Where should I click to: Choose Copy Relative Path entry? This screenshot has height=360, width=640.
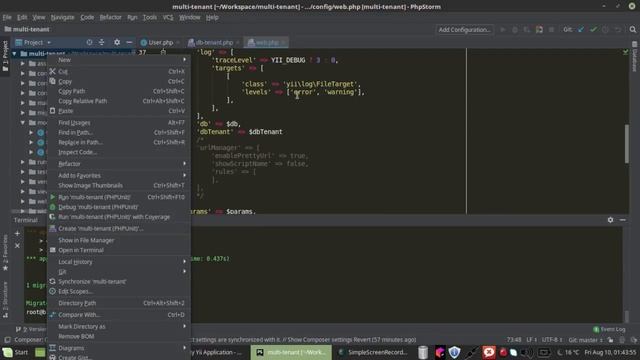coord(118,101)
